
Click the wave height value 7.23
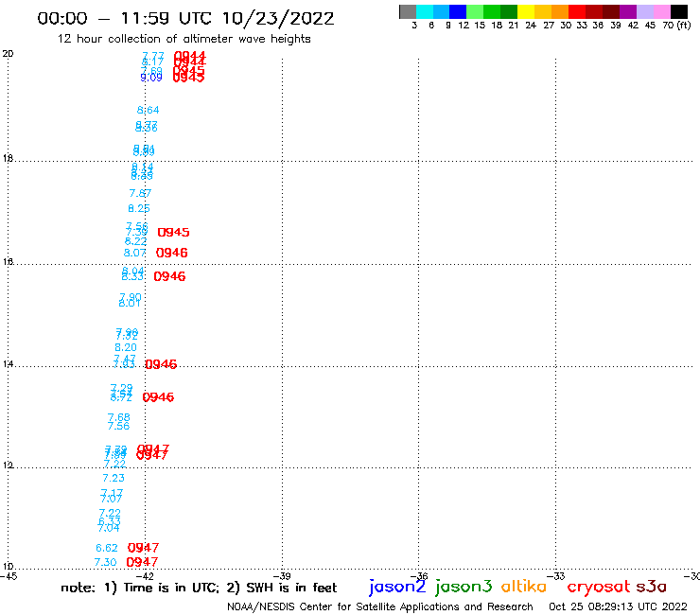114,479
